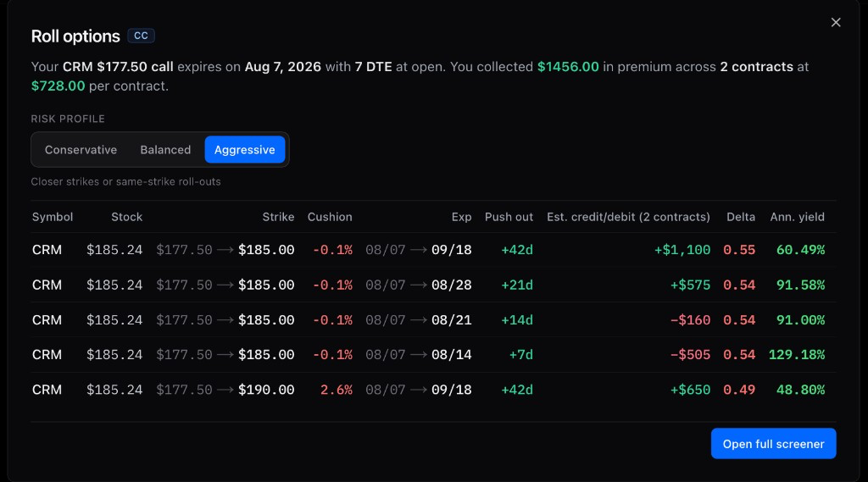The image size is (868, 482).
Task: Select the roll row with +$1,100 credit
Action: point(433,250)
